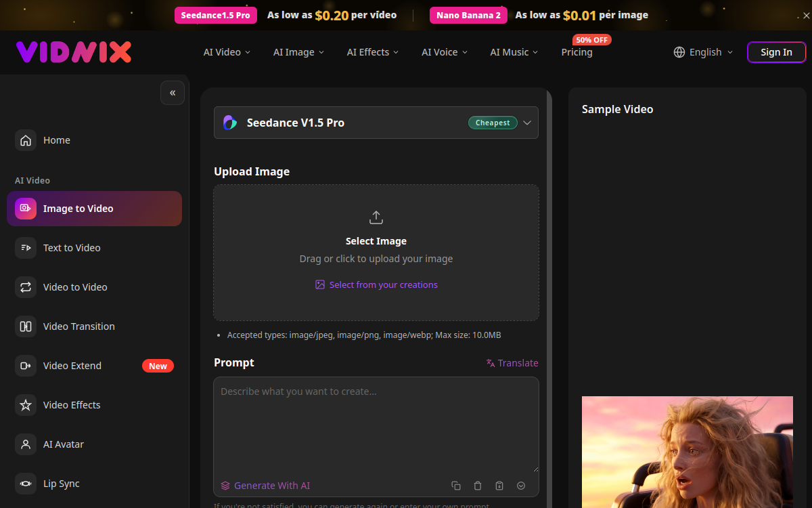Open the AI Video dropdown menu
Screen dimensions: 812x508
(227, 52)
